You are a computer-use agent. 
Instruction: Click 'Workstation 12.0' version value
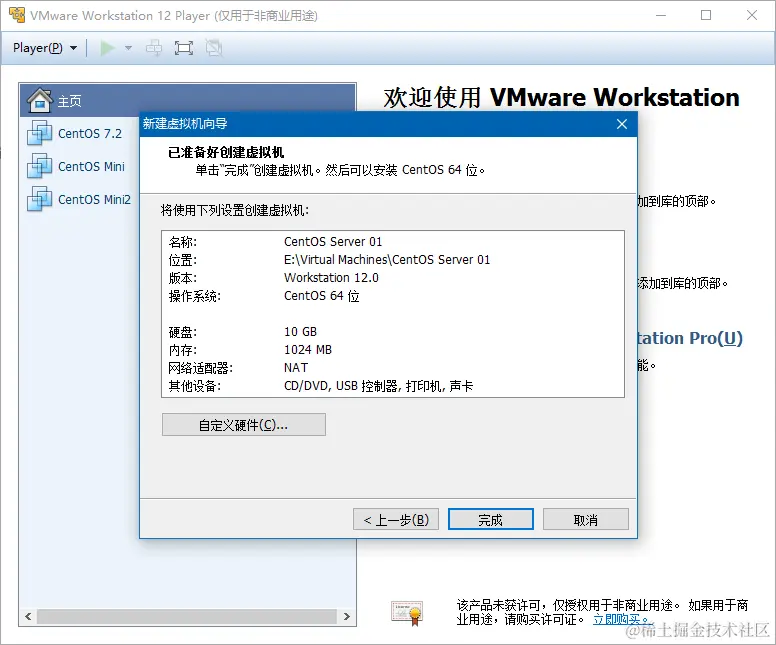click(x=331, y=277)
